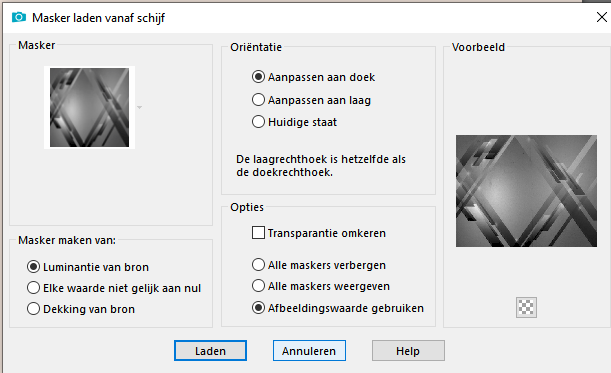Select Alle maskers verbergen option
Viewport: 611px width, 373px height.
click(x=319, y=265)
